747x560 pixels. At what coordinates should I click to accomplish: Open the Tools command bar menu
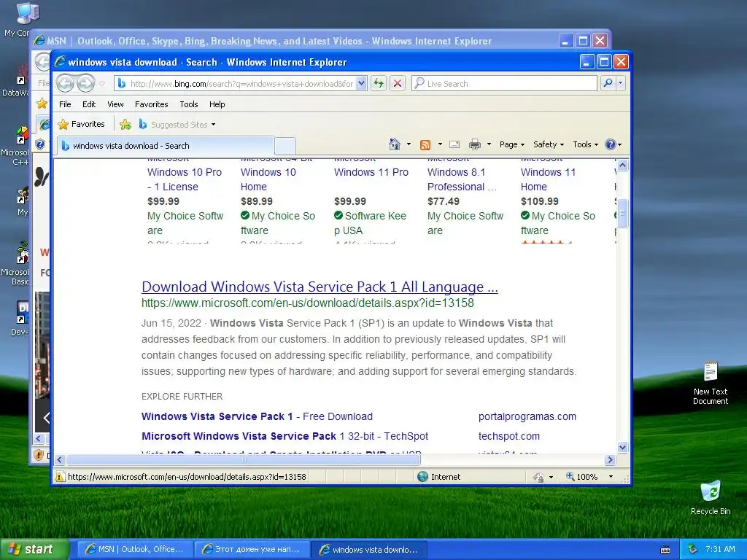click(586, 144)
